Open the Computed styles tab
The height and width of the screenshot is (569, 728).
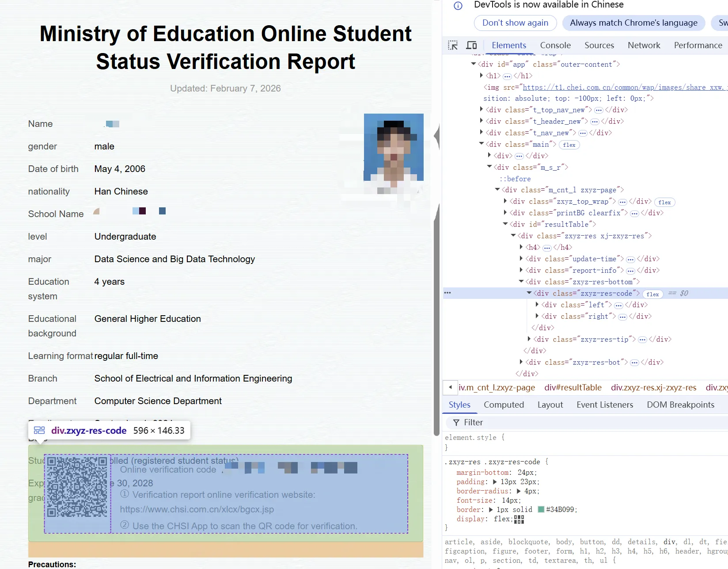click(504, 405)
